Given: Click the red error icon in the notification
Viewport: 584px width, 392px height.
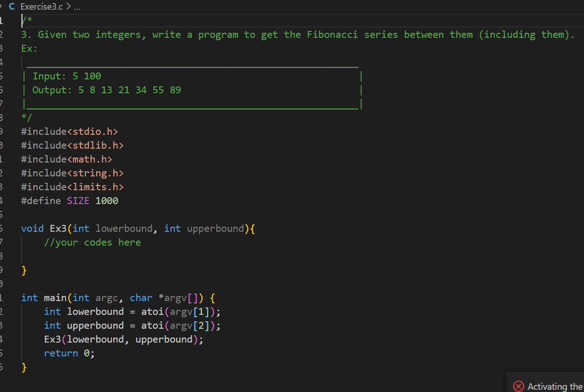Looking at the screenshot, I should [518, 386].
